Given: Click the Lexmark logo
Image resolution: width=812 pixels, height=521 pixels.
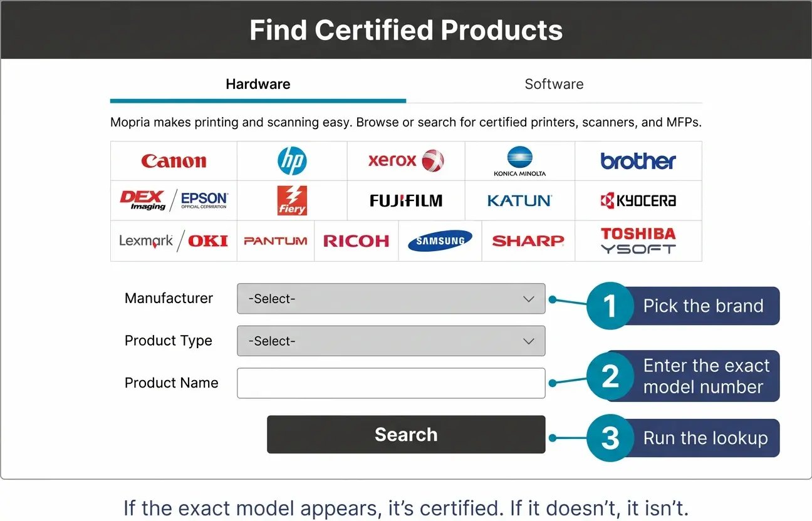Looking at the screenshot, I should pyautogui.click(x=146, y=240).
